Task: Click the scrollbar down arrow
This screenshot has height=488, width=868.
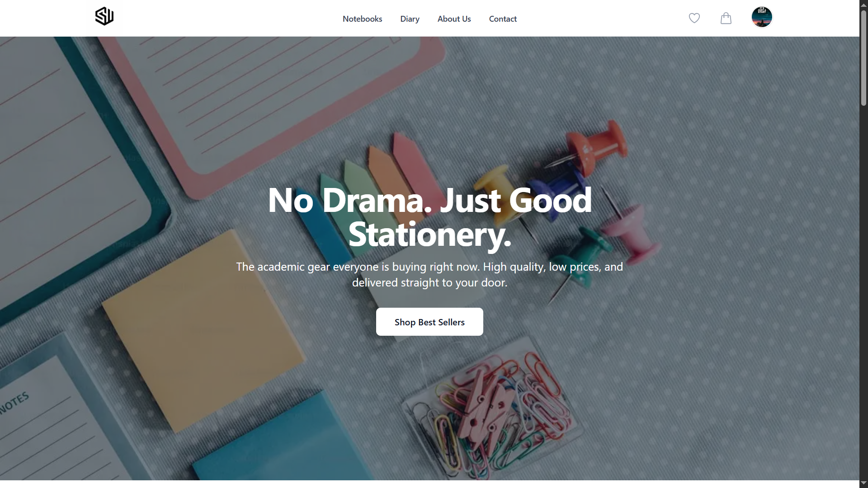Action: [863, 483]
